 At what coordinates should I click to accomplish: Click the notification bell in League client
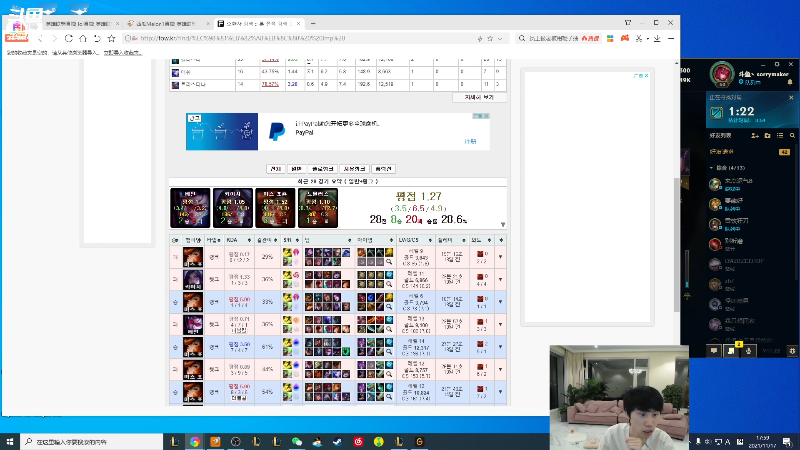790,82
